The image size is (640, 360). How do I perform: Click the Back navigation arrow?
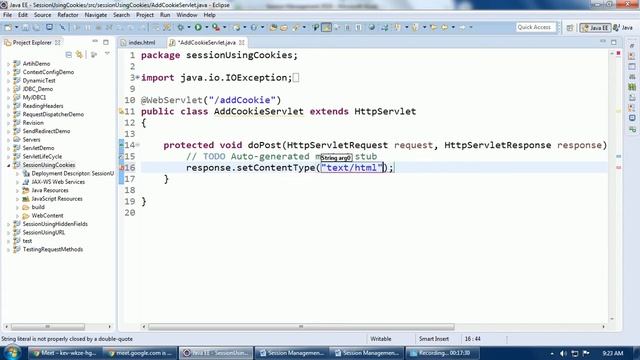click(444, 27)
